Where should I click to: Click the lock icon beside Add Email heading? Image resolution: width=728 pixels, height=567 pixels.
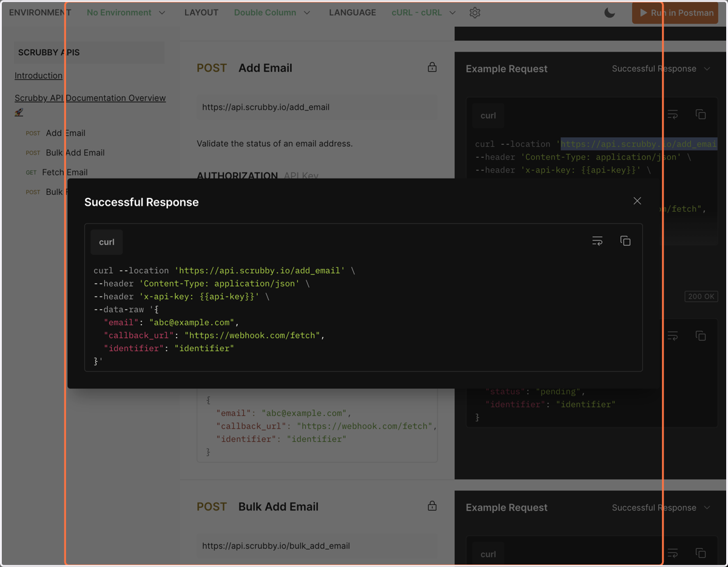432,67
